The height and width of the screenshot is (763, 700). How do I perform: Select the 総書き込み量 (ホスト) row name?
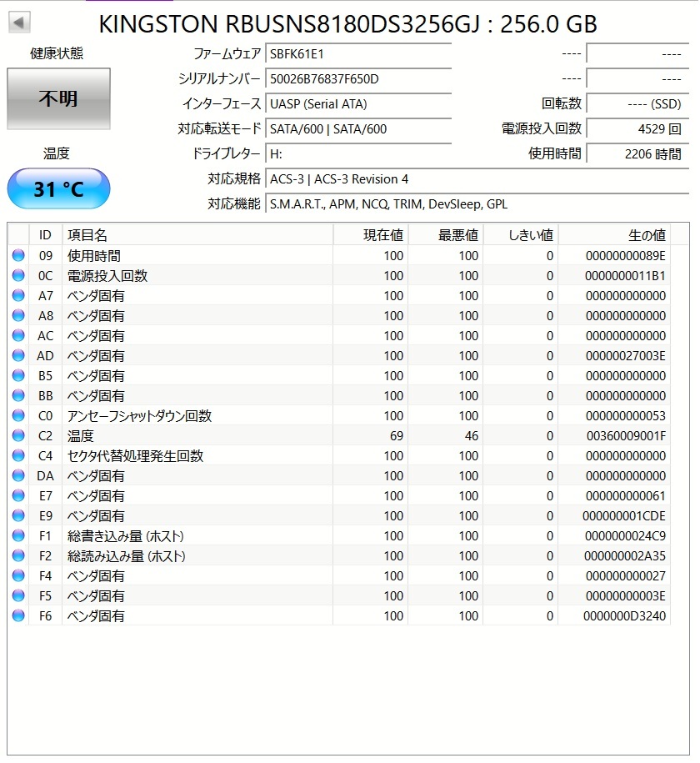coord(126,535)
